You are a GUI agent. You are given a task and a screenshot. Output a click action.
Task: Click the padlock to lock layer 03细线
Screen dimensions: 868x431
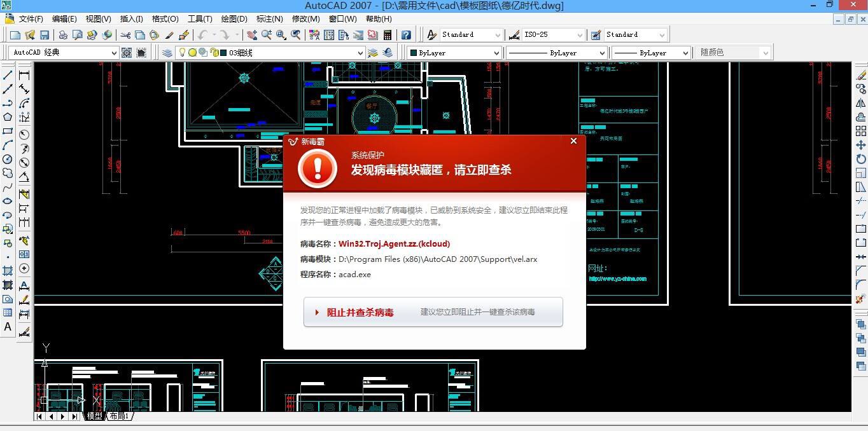(214, 52)
